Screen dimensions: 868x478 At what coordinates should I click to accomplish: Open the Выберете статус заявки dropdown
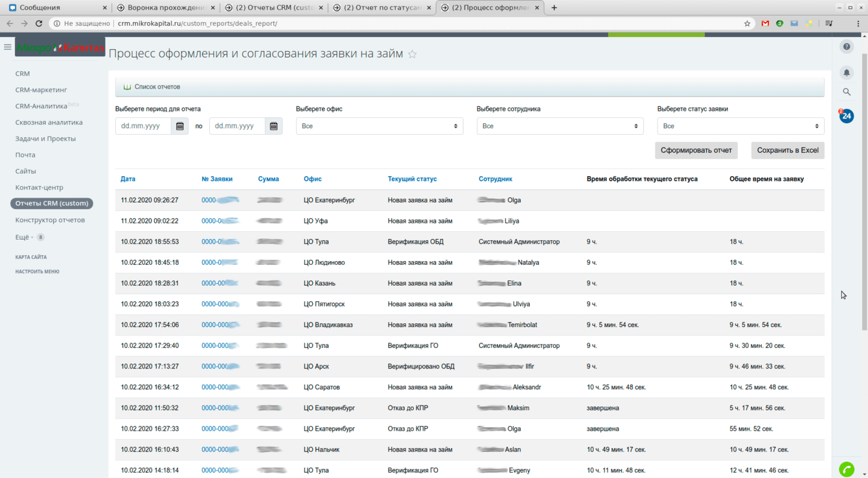pos(741,126)
